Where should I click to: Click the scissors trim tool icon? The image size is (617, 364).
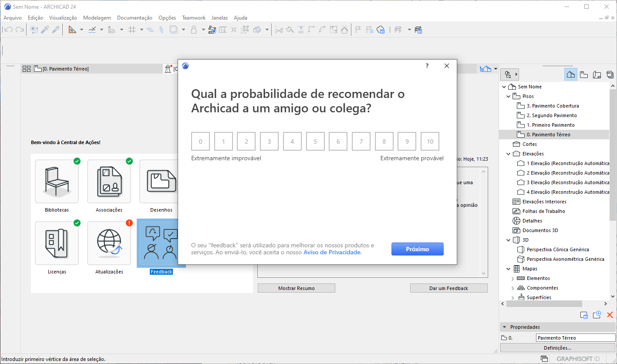point(279,30)
